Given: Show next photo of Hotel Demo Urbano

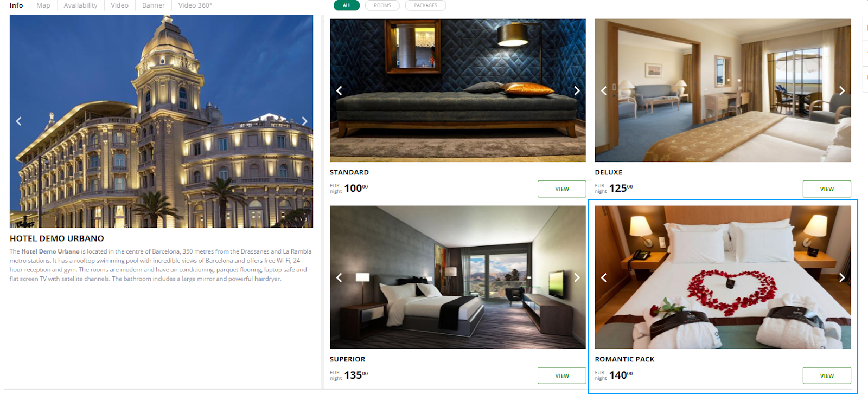Looking at the screenshot, I should click(x=304, y=121).
